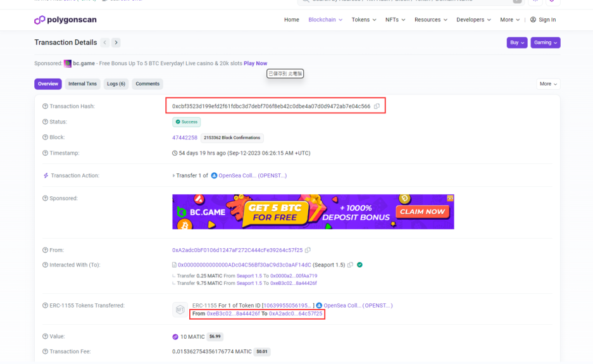Click the $6.99 value badge

tap(215, 336)
